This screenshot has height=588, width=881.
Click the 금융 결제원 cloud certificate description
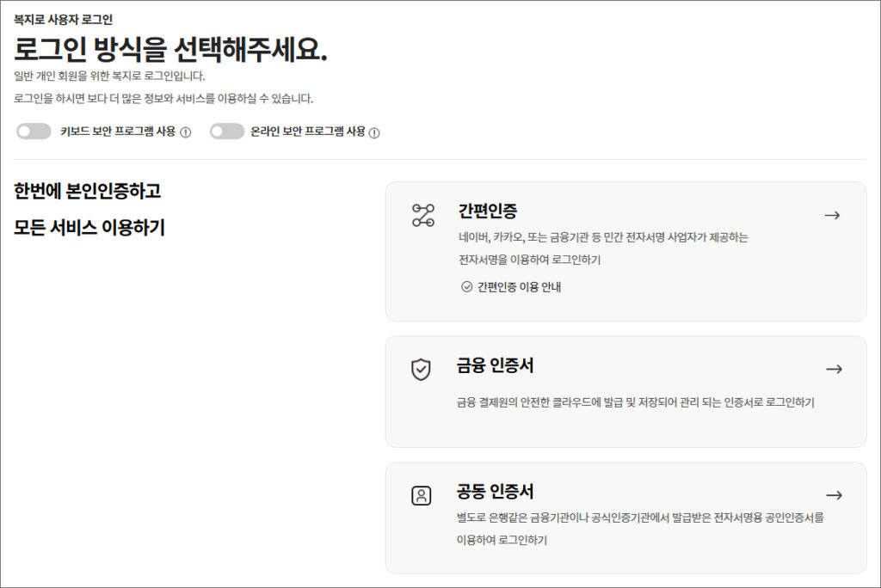point(635,402)
